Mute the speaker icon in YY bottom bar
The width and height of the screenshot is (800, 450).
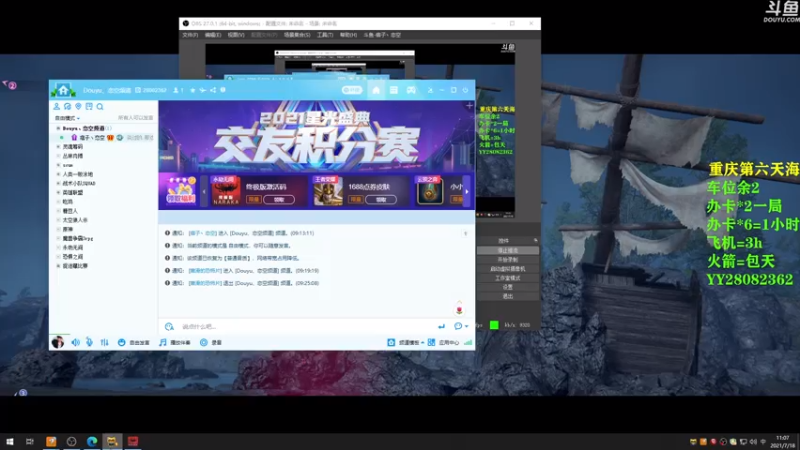click(x=76, y=342)
